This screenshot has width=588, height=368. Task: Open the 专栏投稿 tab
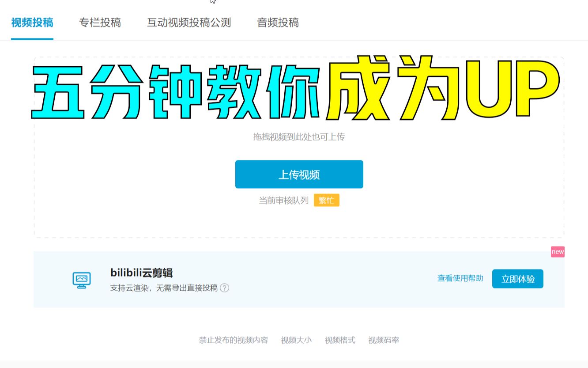[100, 23]
